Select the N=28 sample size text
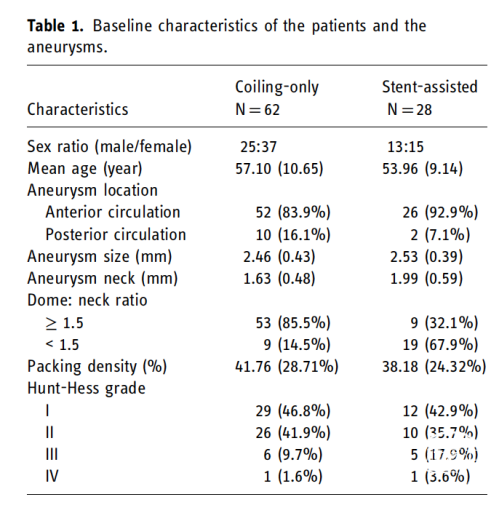Screen dimensions: 500x505 [409, 110]
